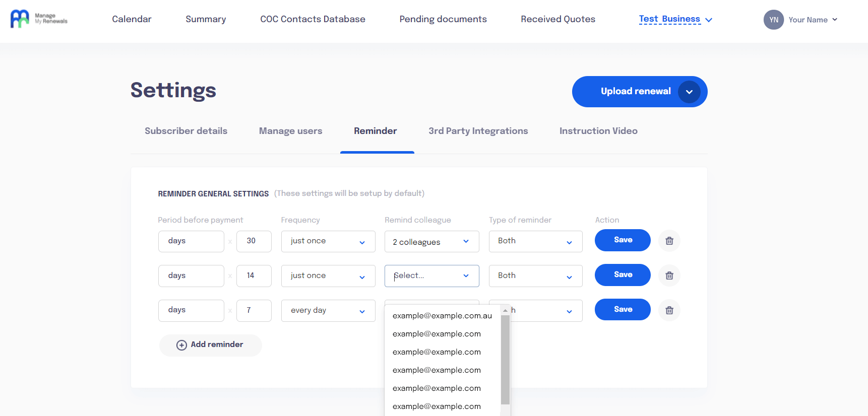Click the Upload renewal button
This screenshot has width=868, height=416.
tap(635, 92)
